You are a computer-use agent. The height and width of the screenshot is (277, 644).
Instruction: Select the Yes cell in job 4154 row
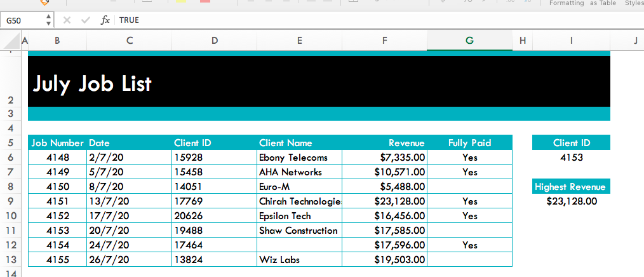(469, 245)
